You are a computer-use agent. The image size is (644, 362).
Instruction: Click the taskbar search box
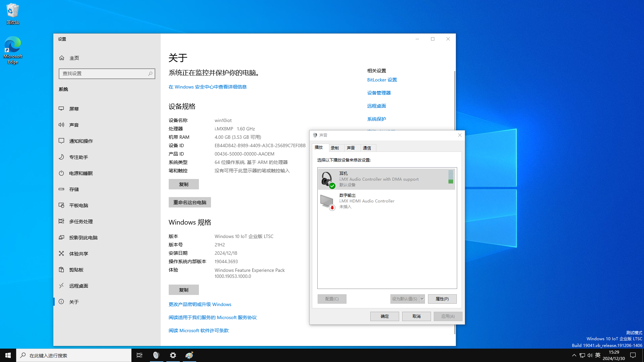pos(74,355)
